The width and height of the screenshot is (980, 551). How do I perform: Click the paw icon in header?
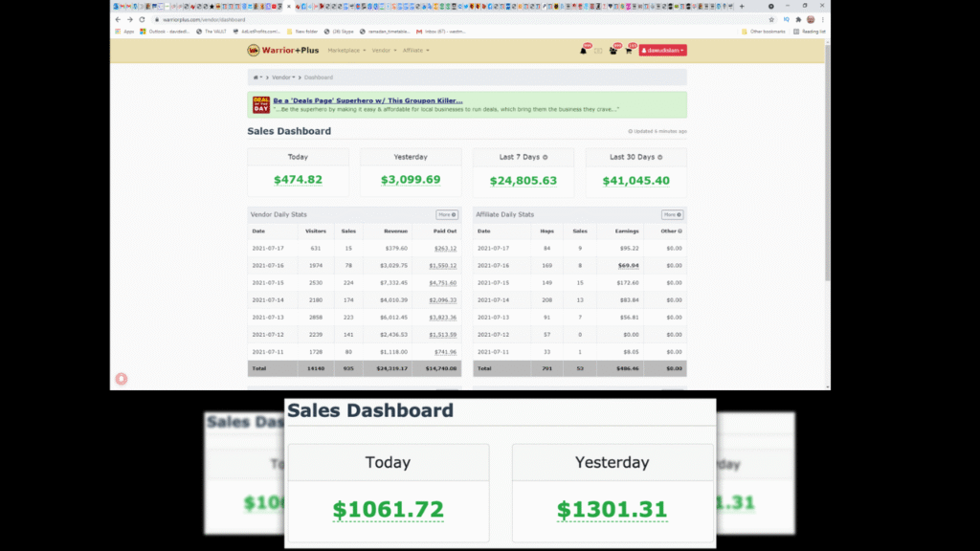point(613,50)
